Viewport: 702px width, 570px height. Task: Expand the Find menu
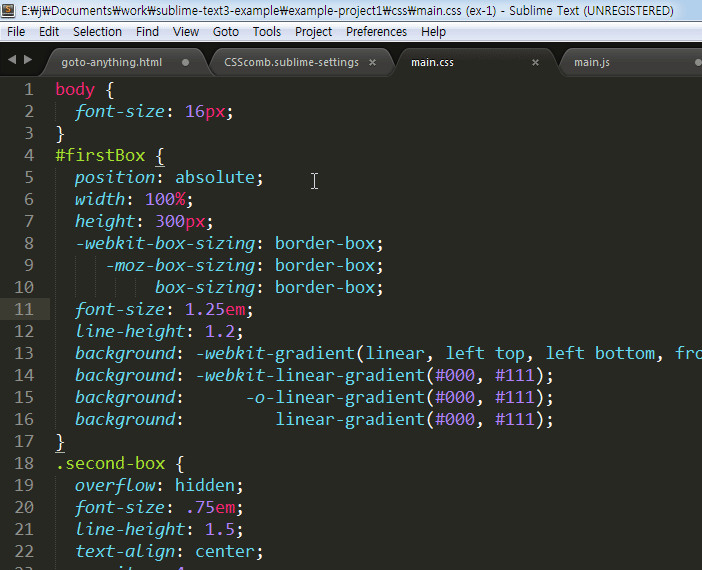click(147, 31)
